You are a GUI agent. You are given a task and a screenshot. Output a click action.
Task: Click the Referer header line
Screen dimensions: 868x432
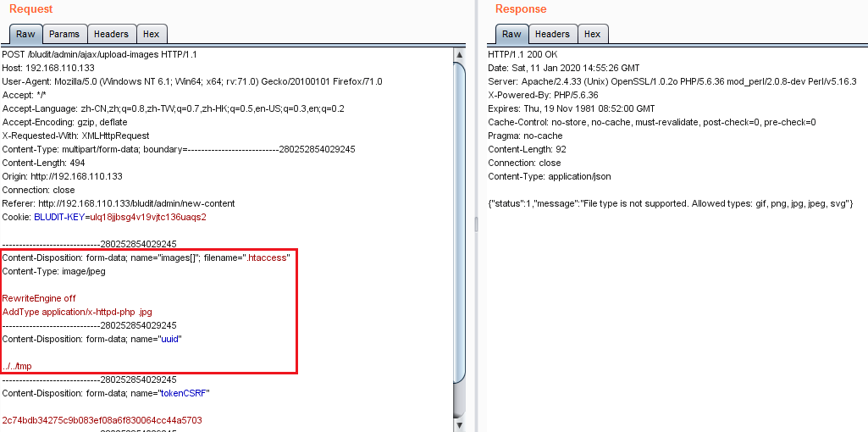pyautogui.click(x=119, y=203)
